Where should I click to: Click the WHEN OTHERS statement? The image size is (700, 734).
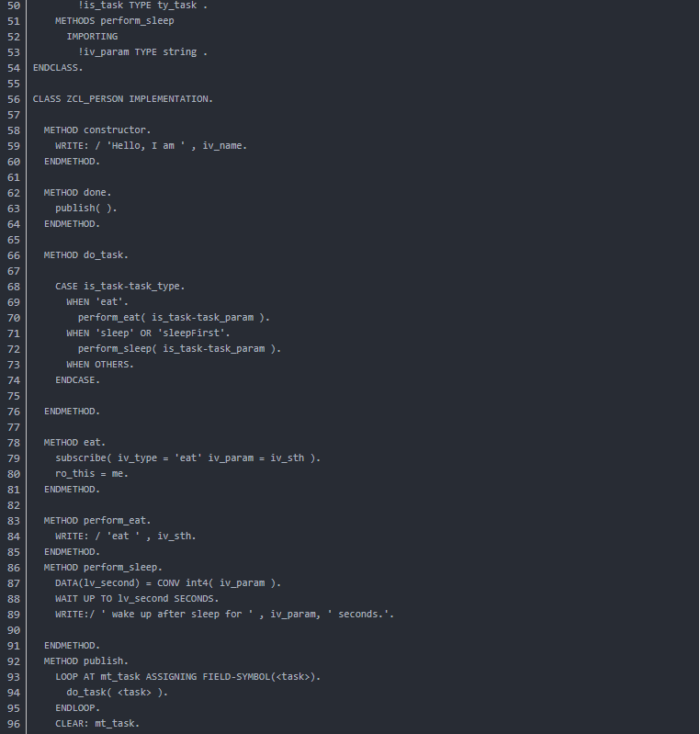(100, 365)
